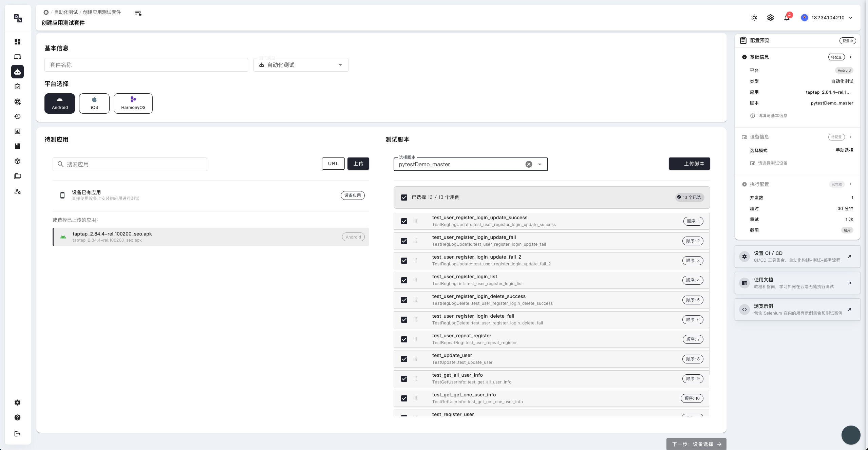Go to home via breadcrumb home icon
This screenshot has width=868, height=450.
tap(46, 12)
